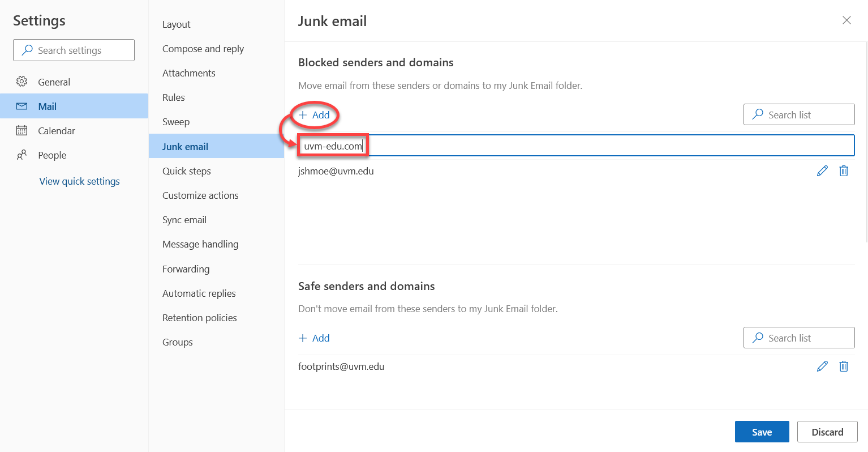Open View quick settings link
The height and width of the screenshot is (452, 868).
[80, 181]
